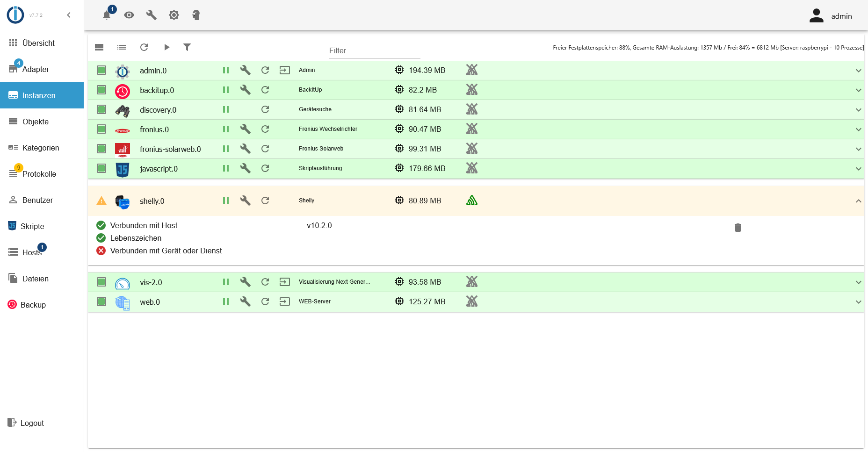Image resolution: width=868 pixels, height=452 pixels.
Task: Delete the shelly.0 instance
Action: tap(738, 228)
